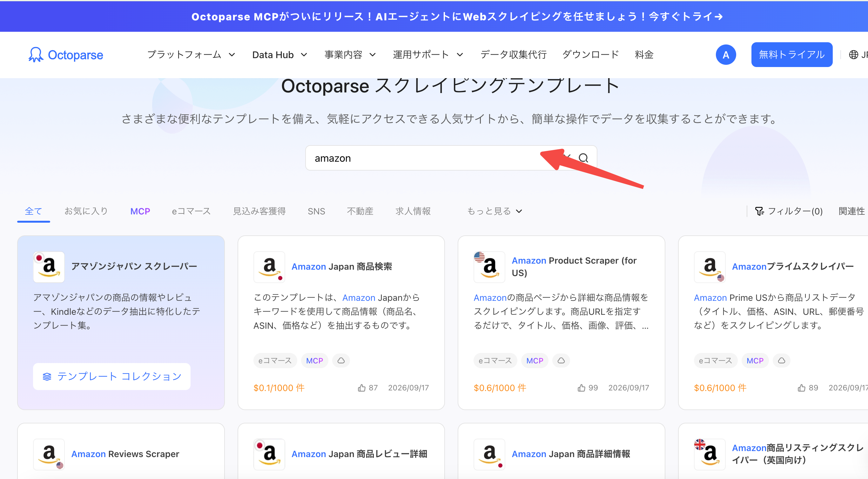Click cloud icon on Amazonプライムスクレイパー
Viewport: 868px width, 479px height.
[781, 361]
